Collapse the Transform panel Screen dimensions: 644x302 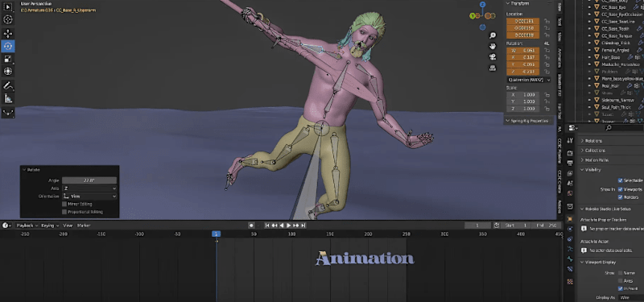click(x=519, y=3)
